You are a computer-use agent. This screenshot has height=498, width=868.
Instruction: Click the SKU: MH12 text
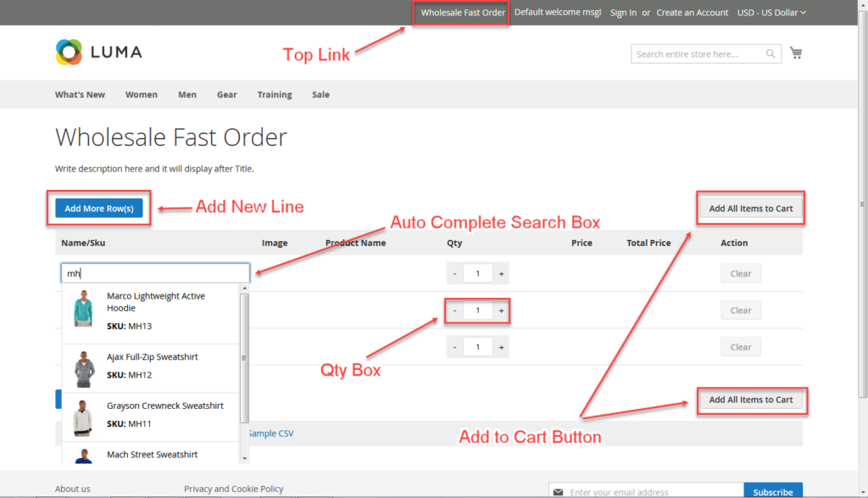point(130,375)
